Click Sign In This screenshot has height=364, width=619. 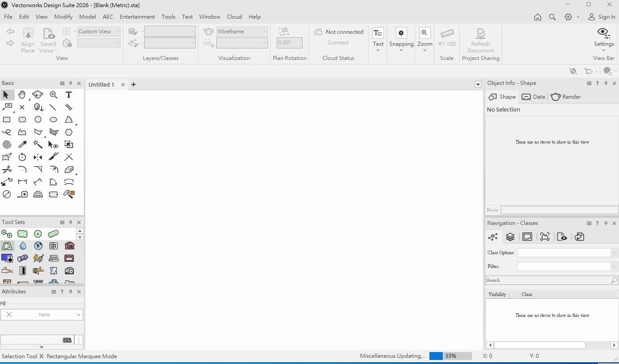pyautogui.click(x=602, y=17)
